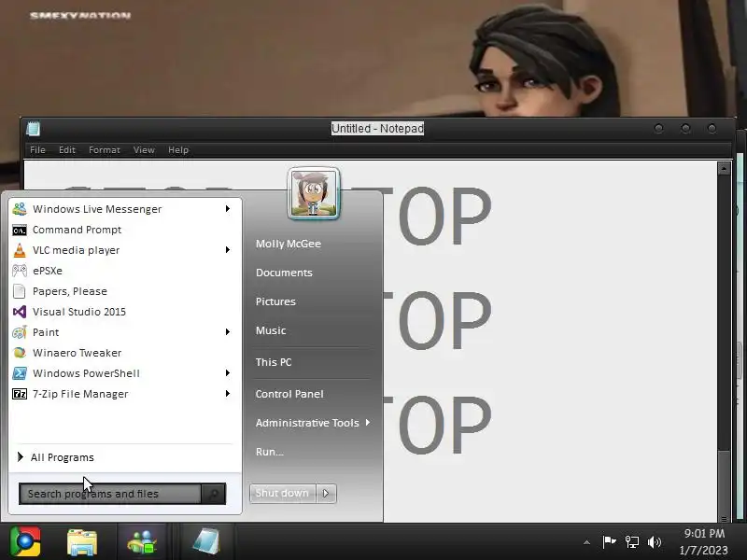Open Documents from Start menu
The image size is (747, 560).
[284, 273]
